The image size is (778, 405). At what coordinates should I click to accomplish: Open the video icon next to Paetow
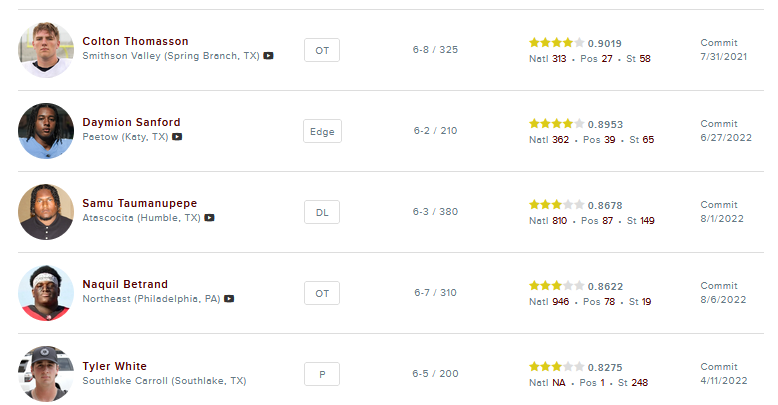click(x=177, y=137)
